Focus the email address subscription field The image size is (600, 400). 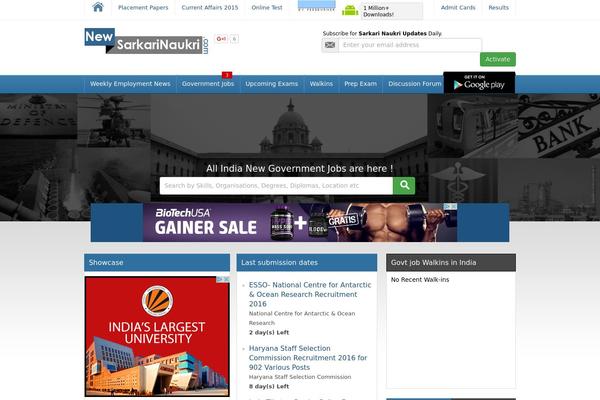point(410,45)
